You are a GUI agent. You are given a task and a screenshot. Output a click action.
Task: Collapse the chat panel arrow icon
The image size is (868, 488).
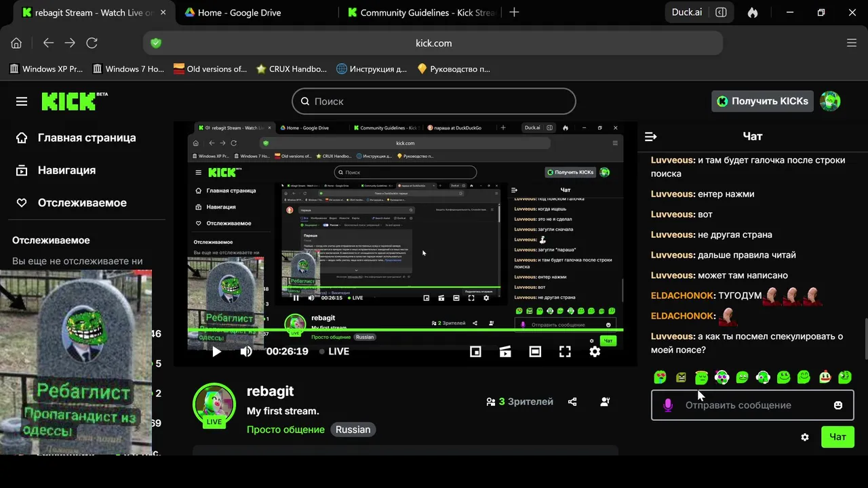650,136
